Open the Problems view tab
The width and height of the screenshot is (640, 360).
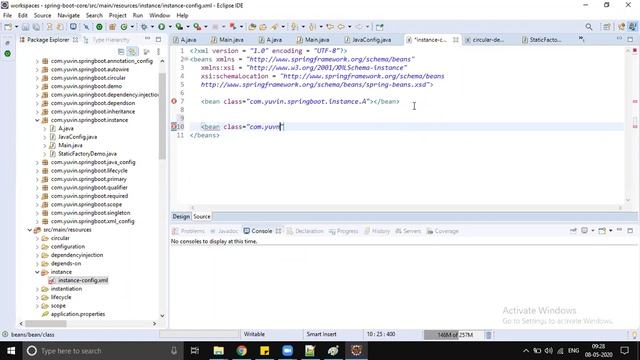pos(188,231)
